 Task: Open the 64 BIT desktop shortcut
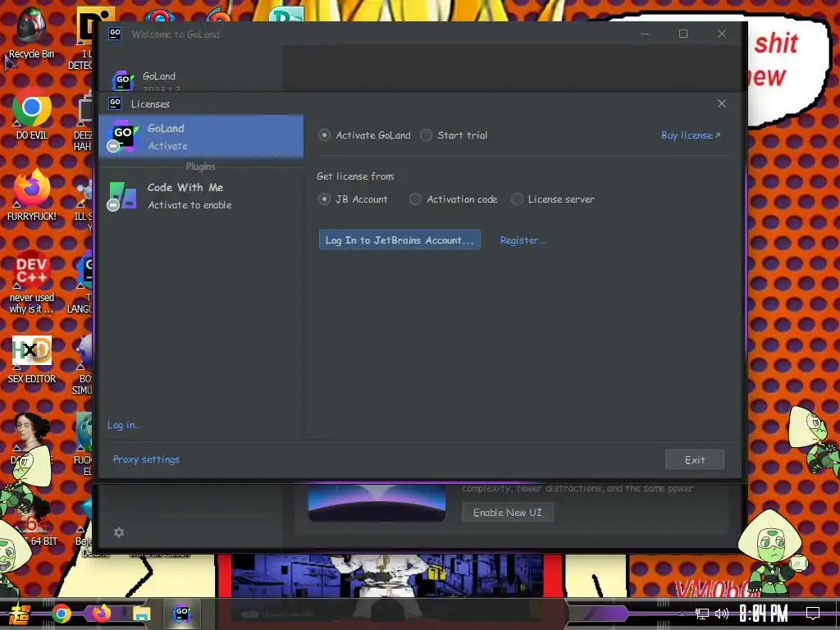point(33,521)
